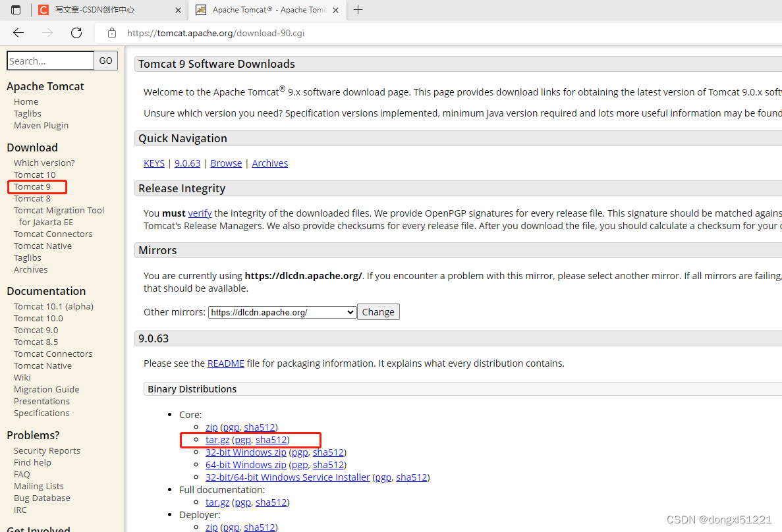Click the address bar URL
This screenshot has width=782, height=532.
click(x=215, y=33)
